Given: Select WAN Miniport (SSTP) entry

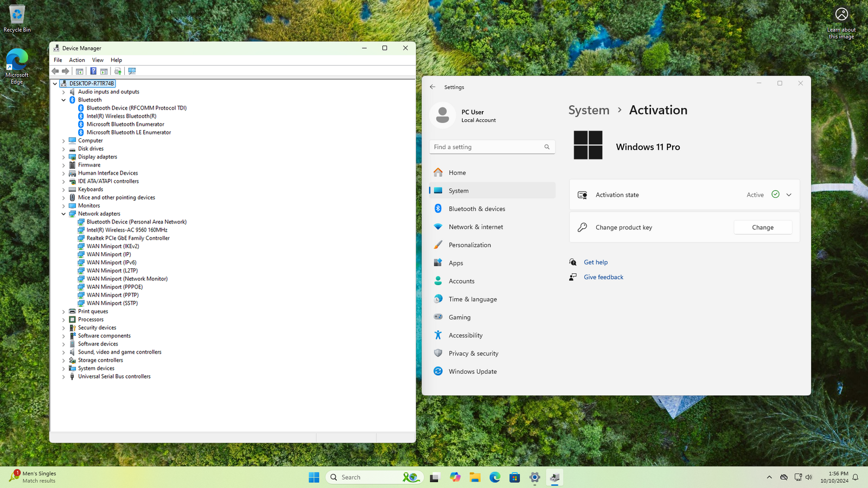Looking at the screenshot, I should (x=112, y=303).
